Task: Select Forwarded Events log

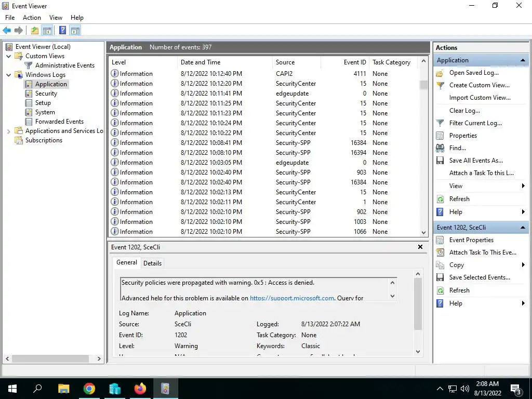Action: click(59, 122)
